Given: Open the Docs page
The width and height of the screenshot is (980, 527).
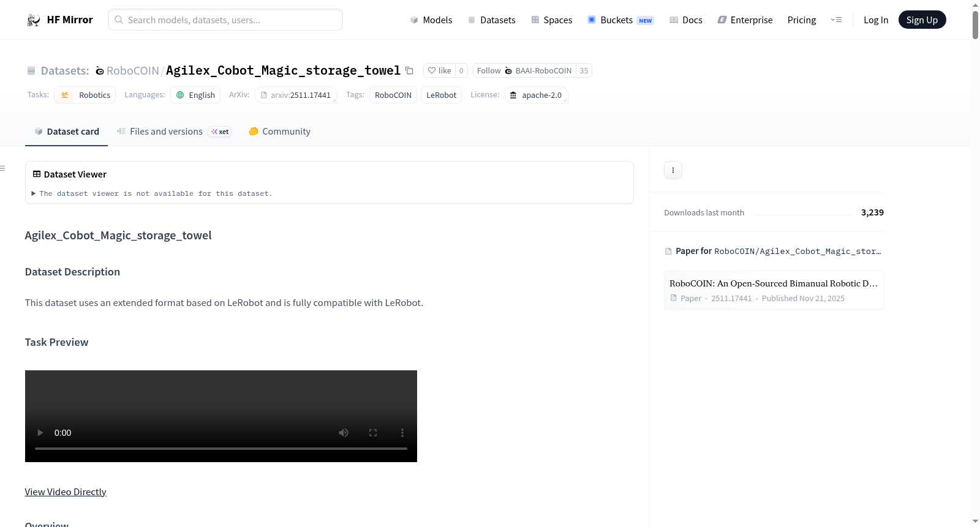Looking at the screenshot, I should [686, 20].
